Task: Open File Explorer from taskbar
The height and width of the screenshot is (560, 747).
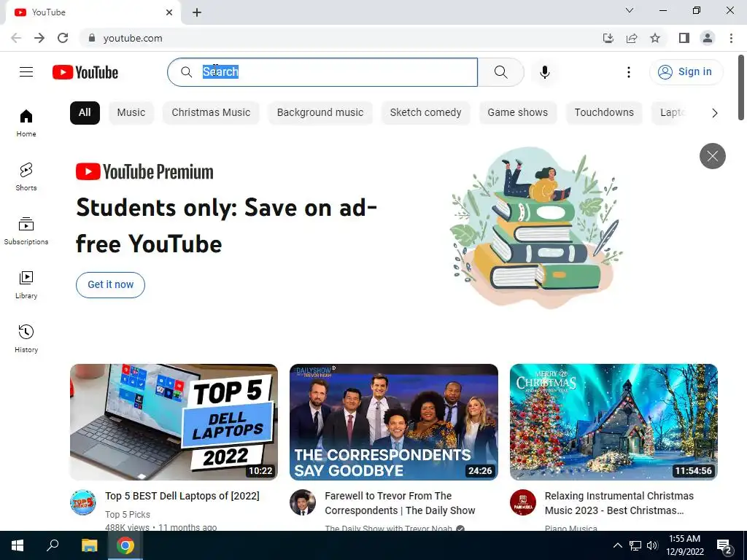Action: 89,545
